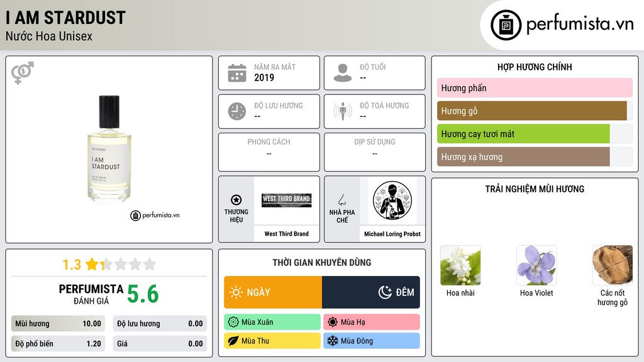Click the Độ phổ biến 1.20 score bar
Image resolution: width=644 pixels, height=362 pixels.
click(x=58, y=344)
